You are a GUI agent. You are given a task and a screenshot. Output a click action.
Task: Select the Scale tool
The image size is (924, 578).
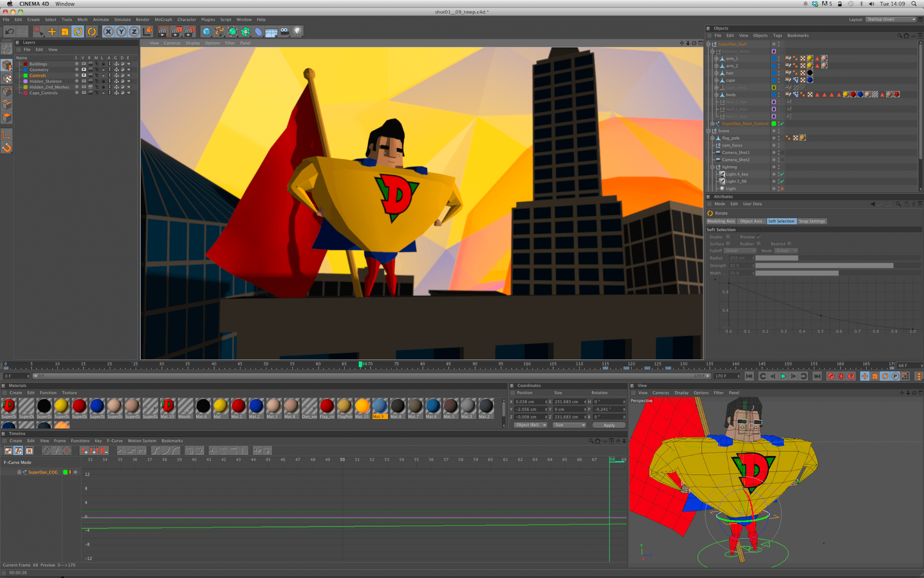pyautogui.click(x=65, y=32)
